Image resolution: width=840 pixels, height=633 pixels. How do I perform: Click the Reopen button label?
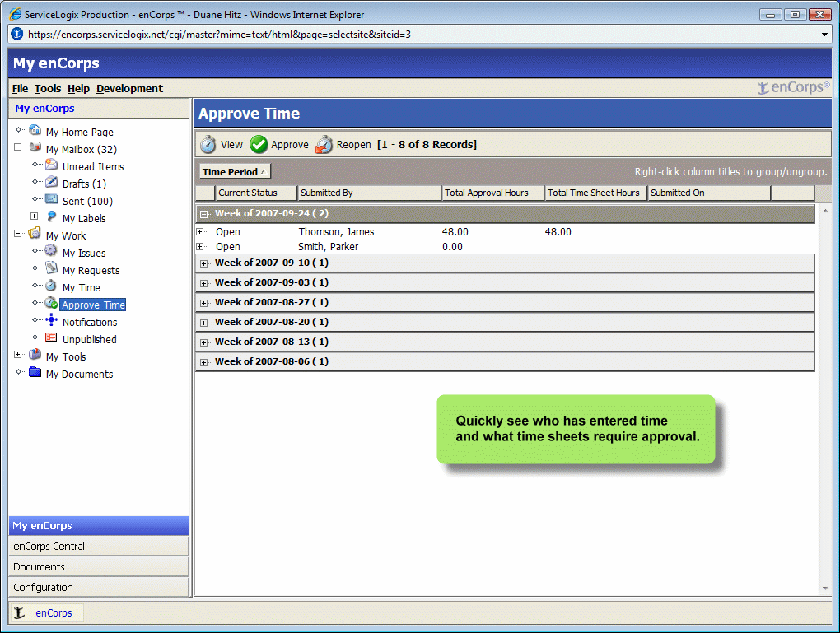pyautogui.click(x=353, y=145)
